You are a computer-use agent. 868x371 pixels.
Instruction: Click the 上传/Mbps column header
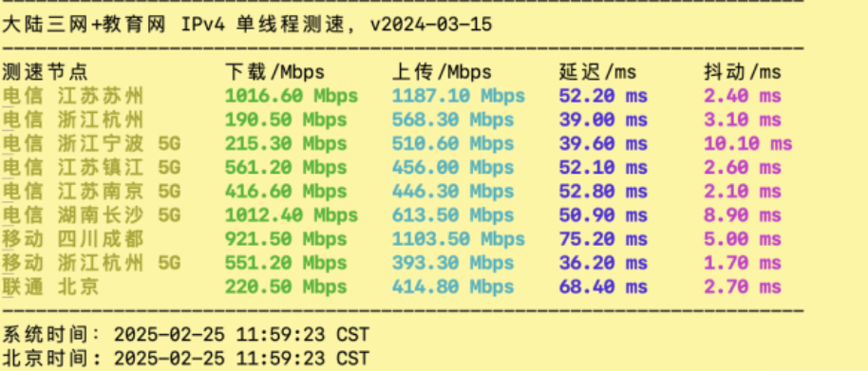pos(442,72)
